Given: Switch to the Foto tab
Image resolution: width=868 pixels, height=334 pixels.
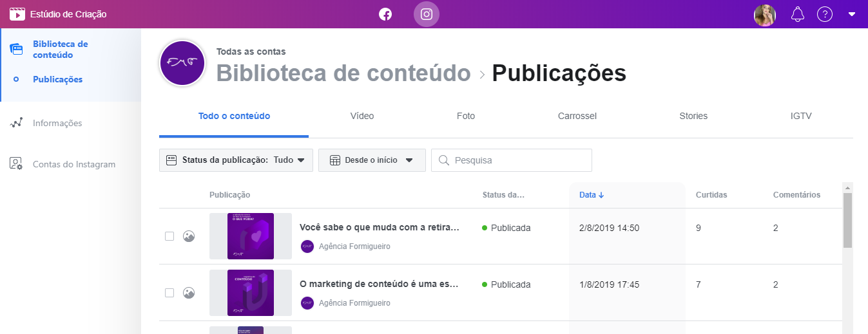Looking at the screenshot, I should [x=466, y=116].
